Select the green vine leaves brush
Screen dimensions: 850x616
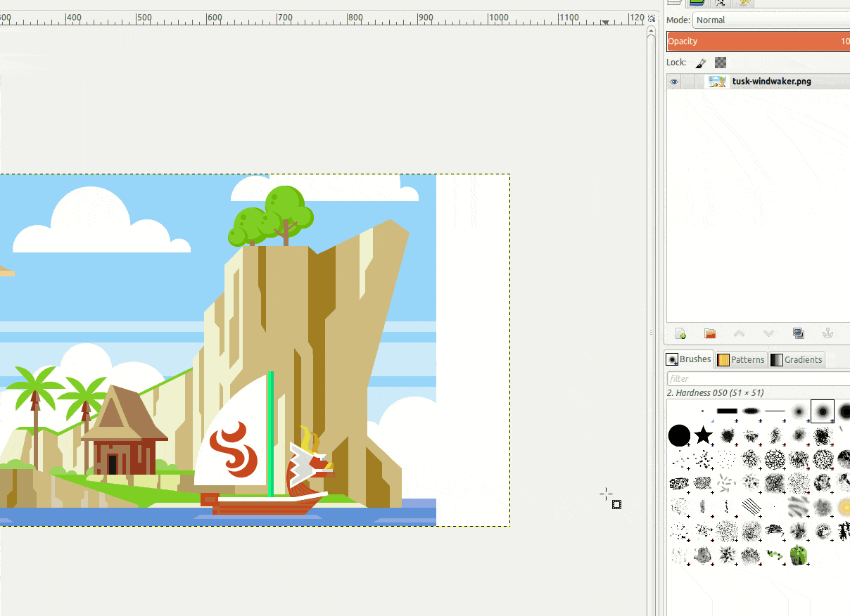(775, 555)
